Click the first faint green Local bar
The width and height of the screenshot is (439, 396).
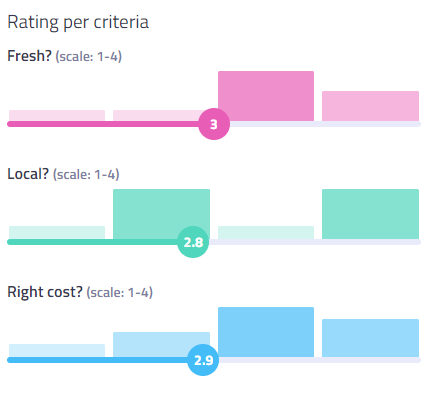(x=57, y=233)
